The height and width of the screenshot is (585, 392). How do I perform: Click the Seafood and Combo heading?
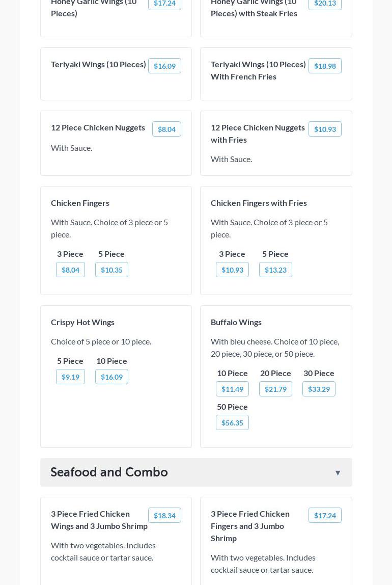tap(109, 472)
